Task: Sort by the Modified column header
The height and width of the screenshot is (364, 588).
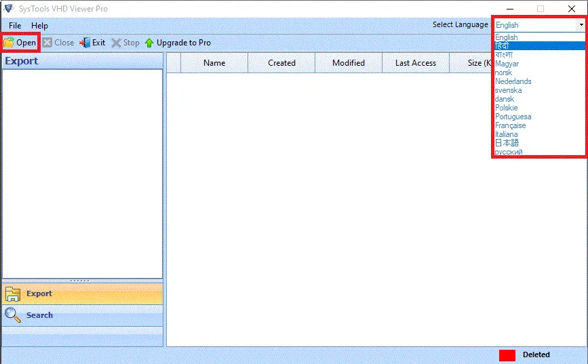Action: point(349,63)
